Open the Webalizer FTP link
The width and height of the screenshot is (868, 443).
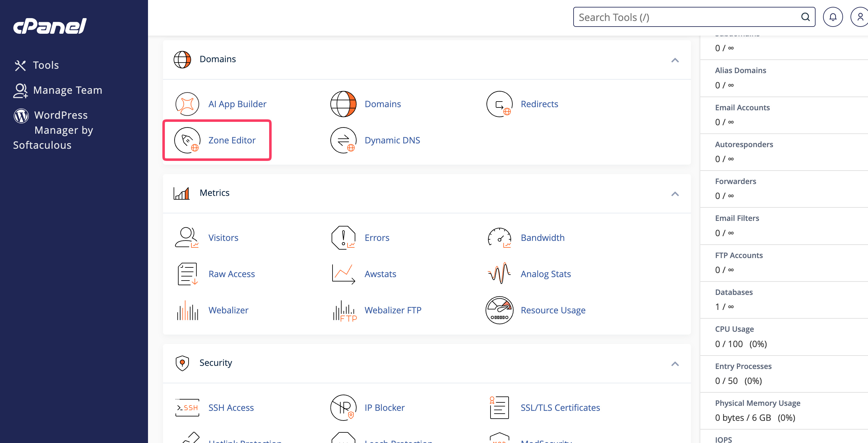393,310
